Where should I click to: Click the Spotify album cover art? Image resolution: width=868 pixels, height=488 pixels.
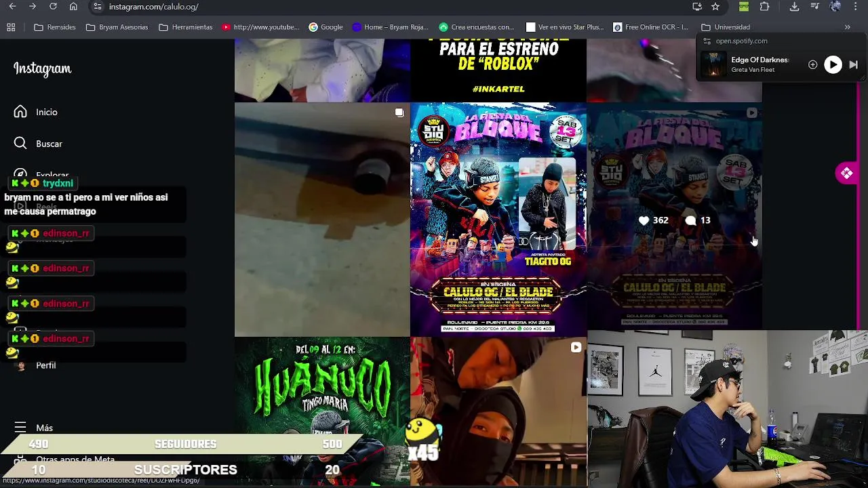click(x=713, y=65)
